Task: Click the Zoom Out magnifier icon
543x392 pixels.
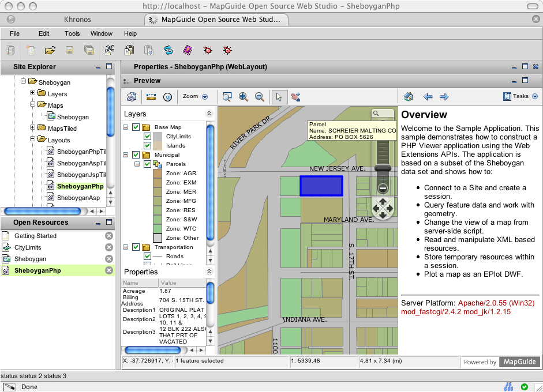Action: click(260, 97)
